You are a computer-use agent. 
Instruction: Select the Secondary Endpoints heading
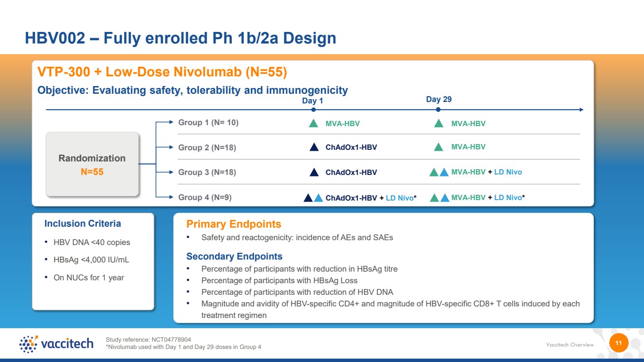234,257
